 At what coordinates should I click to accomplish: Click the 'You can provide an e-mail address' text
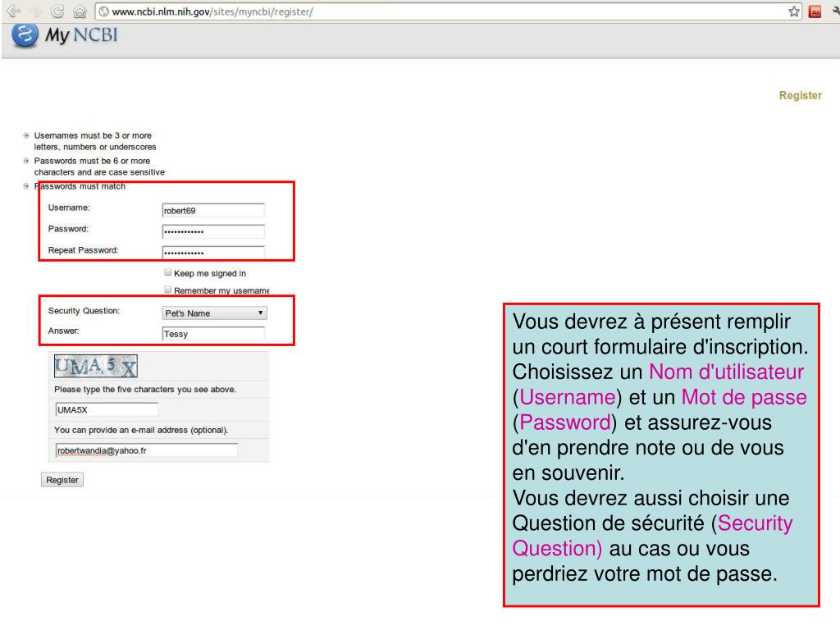[141, 430]
